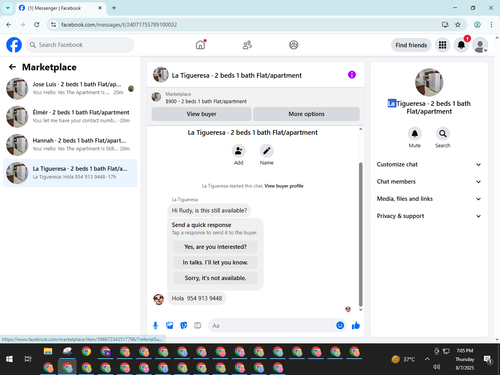Viewport: 500px width, 375px height.
Task: Send quick response 'Sorry, it's not available.'
Action: 215,278
